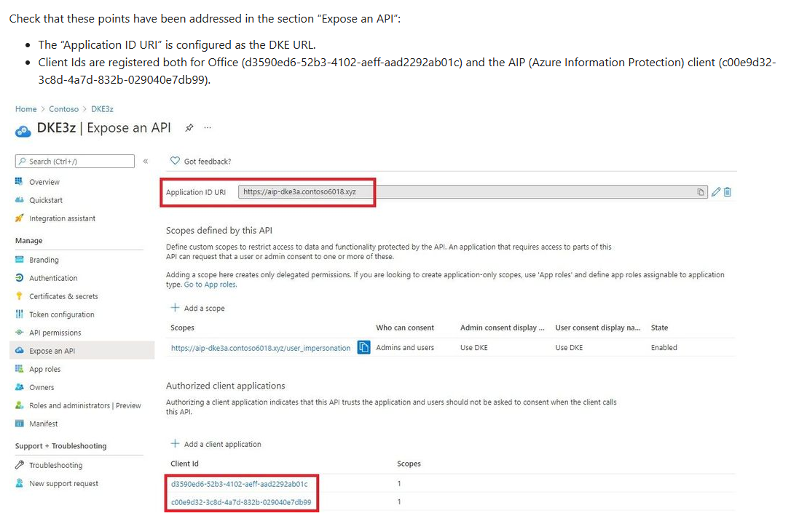Delete the Application ID URI
The image size is (807, 532).
click(728, 192)
